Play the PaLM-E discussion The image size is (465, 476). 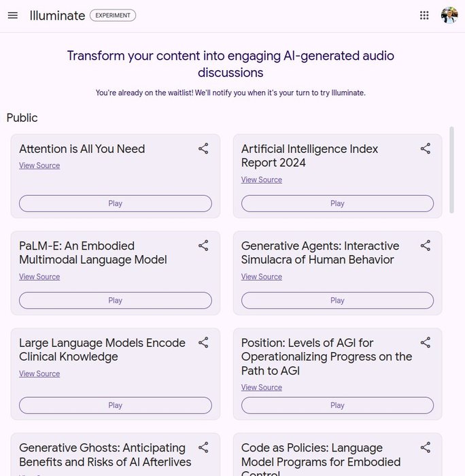[x=116, y=301]
